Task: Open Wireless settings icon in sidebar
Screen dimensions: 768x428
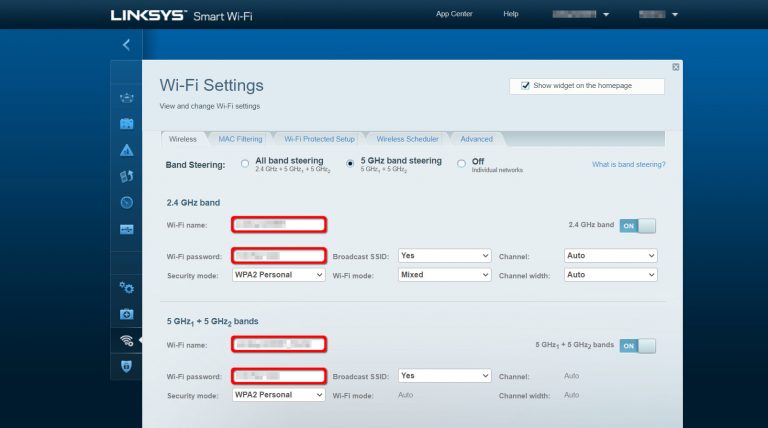Action: pos(126,340)
